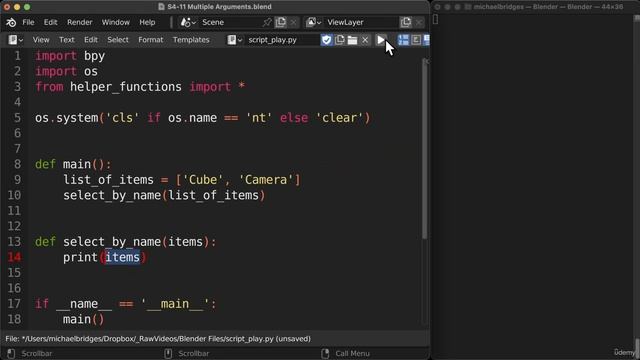Click the ViewLayer name field
640x360 pixels.
[361, 22]
